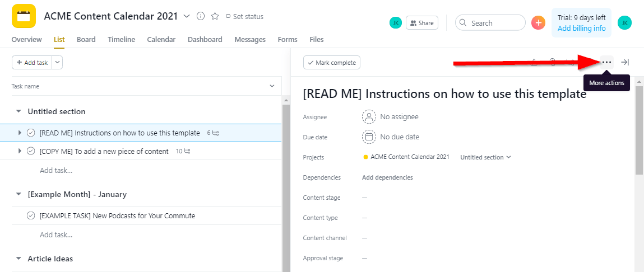
Task: Click Add dependencies link
Action: pos(387,177)
